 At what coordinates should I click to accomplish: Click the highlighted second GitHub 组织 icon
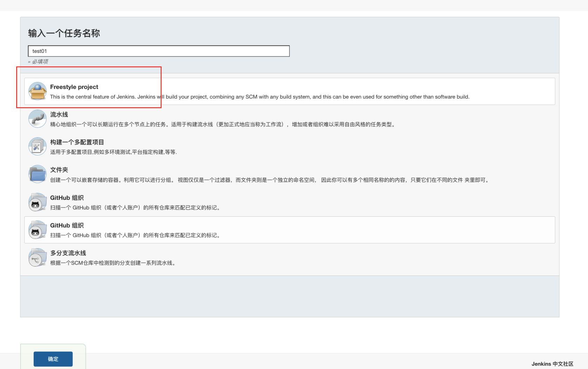(37, 230)
